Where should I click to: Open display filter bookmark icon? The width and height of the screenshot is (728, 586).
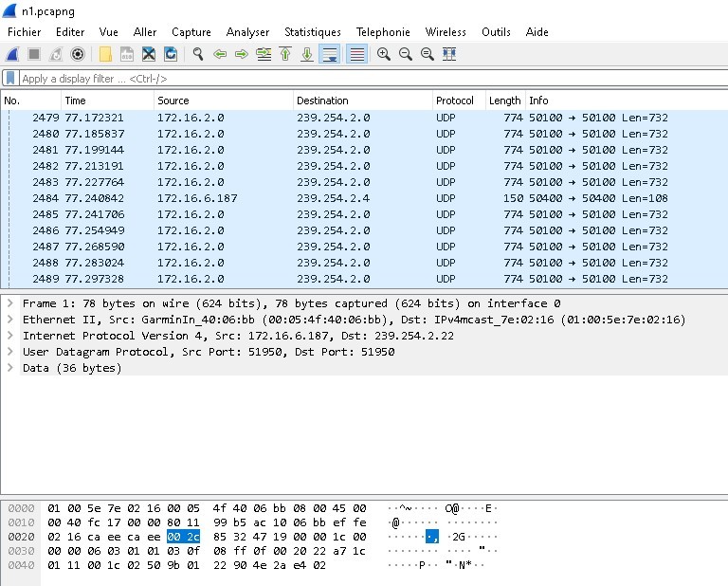click(10, 78)
